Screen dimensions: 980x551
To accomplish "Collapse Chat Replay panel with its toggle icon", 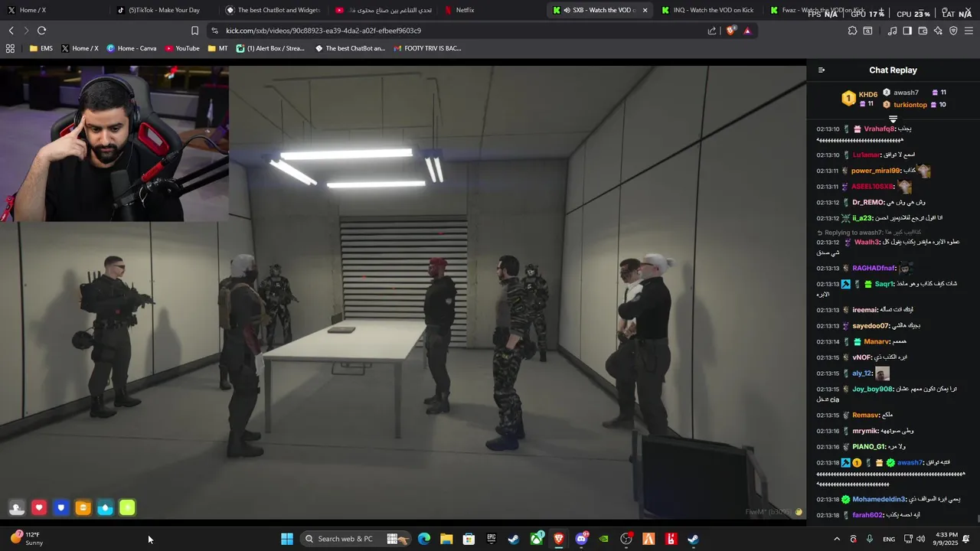I will (822, 70).
